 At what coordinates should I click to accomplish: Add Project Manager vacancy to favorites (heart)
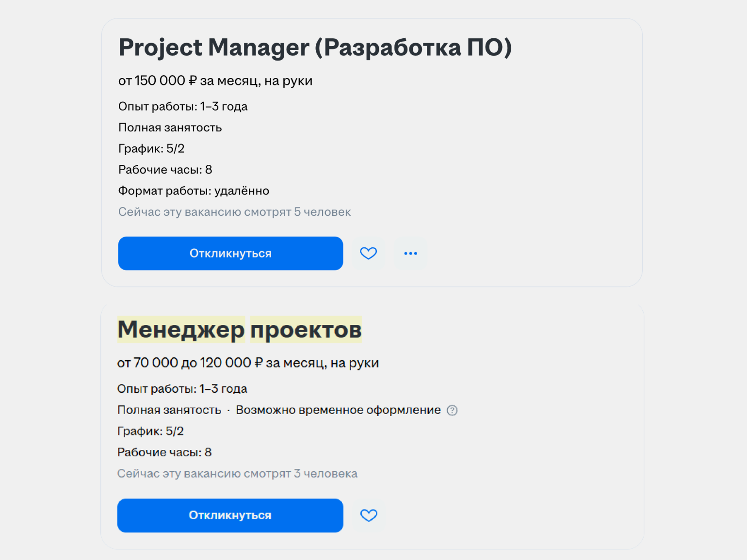tap(369, 253)
